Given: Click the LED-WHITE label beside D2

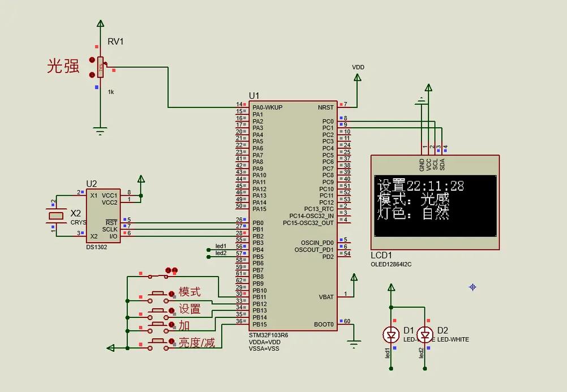Looking at the screenshot, I should point(453,339).
